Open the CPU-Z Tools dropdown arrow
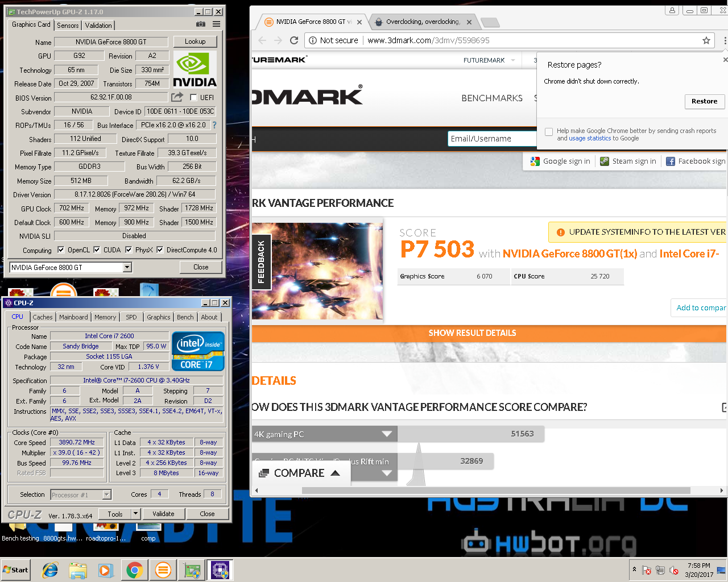Viewport: 728px width, 582px height. point(135,514)
